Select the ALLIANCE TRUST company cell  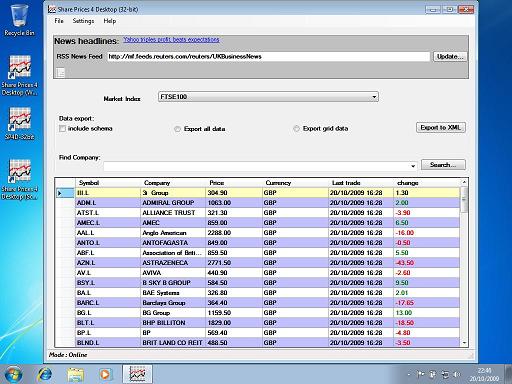pyautogui.click(x=173, y=213)
